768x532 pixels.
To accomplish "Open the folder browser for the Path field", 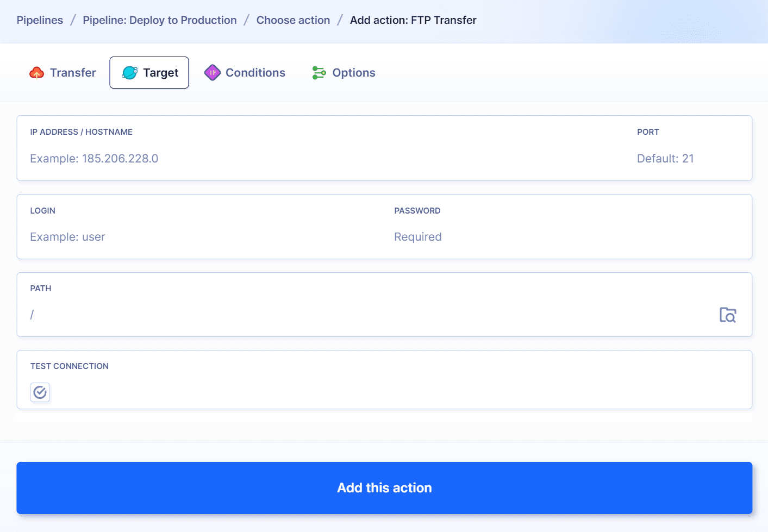I will (728, 315).
